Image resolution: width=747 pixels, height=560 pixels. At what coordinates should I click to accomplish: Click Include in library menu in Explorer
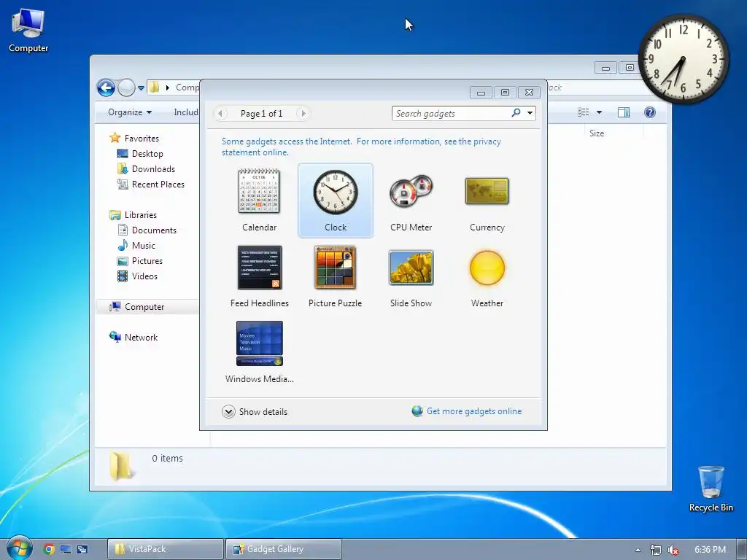(186, 112)
